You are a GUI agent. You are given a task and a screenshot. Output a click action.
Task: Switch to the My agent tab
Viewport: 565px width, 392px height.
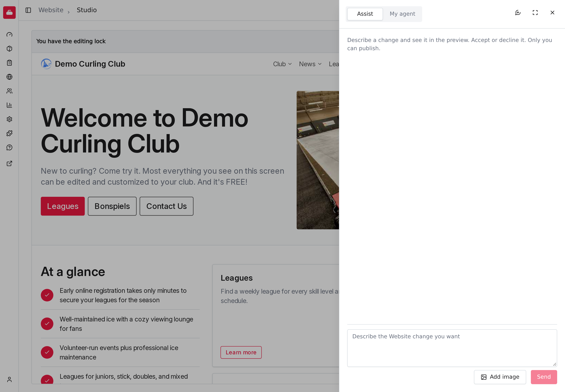point(402,14)
